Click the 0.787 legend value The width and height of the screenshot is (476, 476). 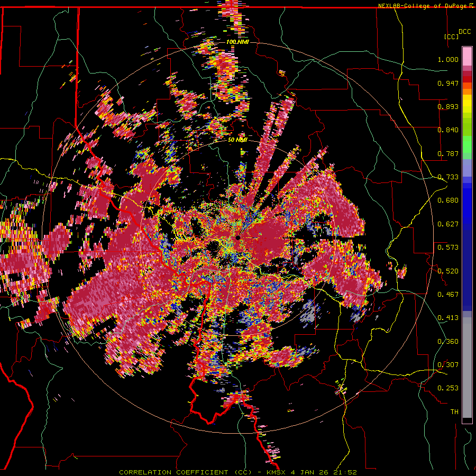448,153
